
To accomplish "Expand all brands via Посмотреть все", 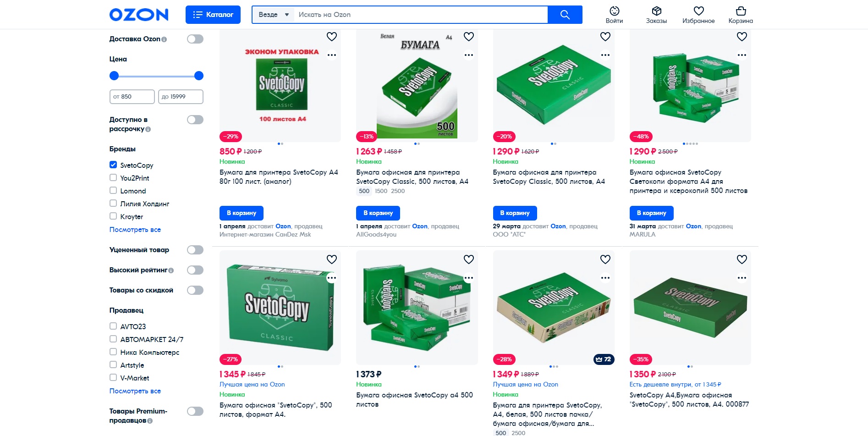I will (x=135, y=230).
